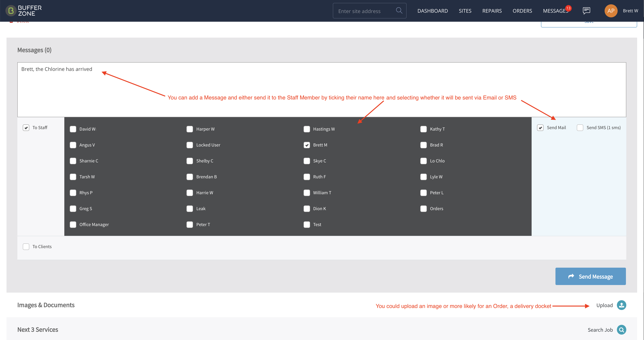Tick Brad R checkbox
644x340 pixels.
click(423, 145)
